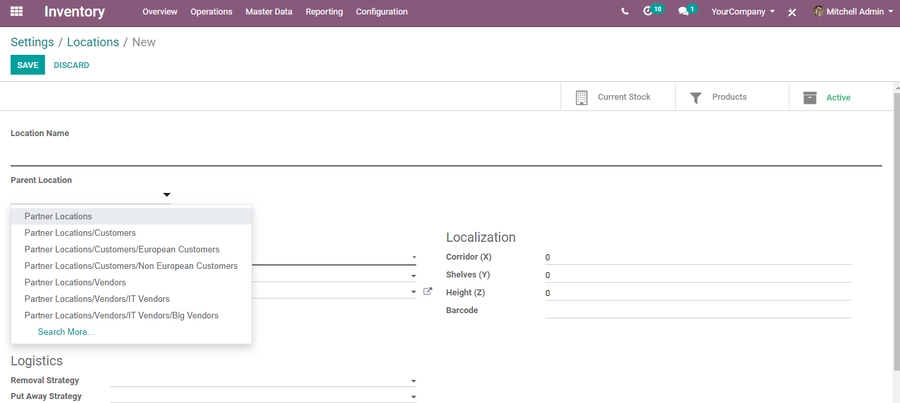Viewport: 900px width, 403px height.
Task: Open the apps grid menu icon
Action: tap(18, 12)
